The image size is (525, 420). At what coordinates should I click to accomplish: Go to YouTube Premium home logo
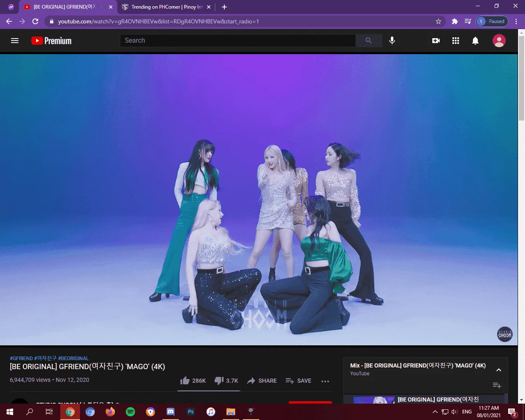tap(51, 41)
